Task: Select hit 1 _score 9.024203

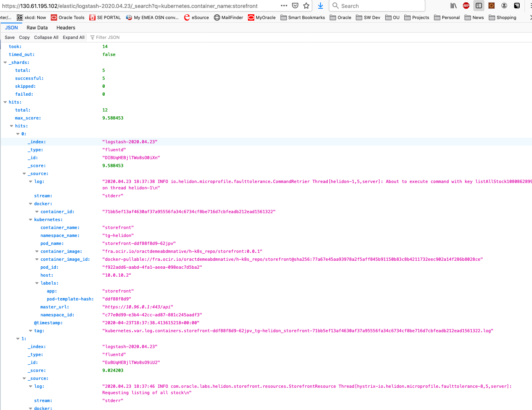Action: coord(113,371)
